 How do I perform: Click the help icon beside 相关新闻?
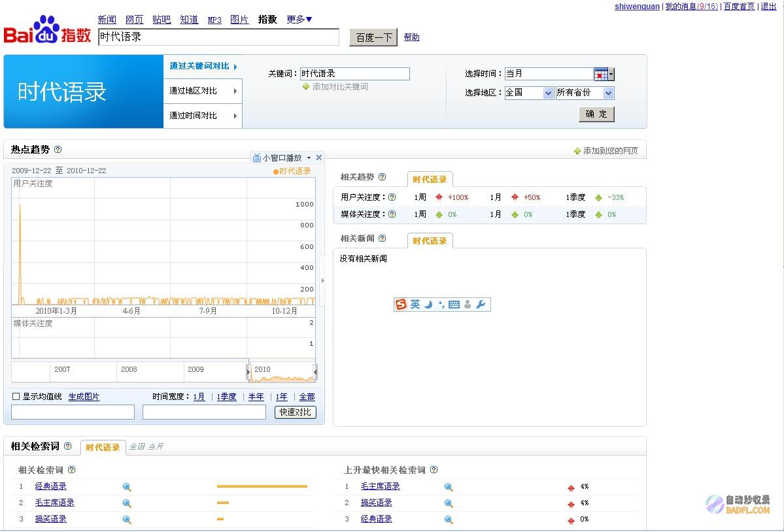[382, 239]
